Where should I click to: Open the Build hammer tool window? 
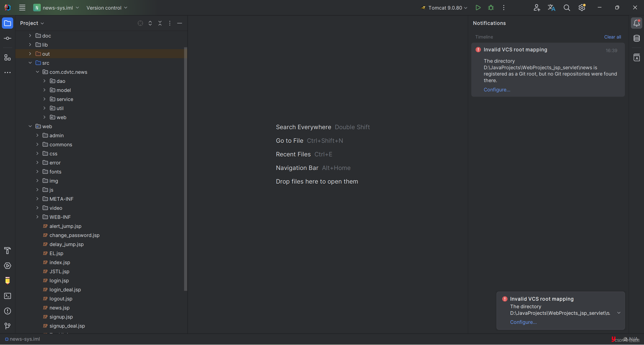coord(8,251)
